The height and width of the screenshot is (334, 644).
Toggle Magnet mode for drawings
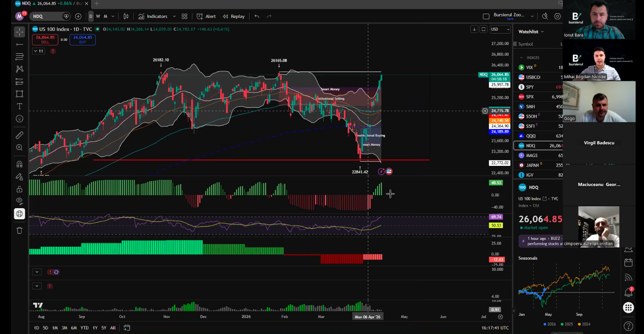[19, 164]
